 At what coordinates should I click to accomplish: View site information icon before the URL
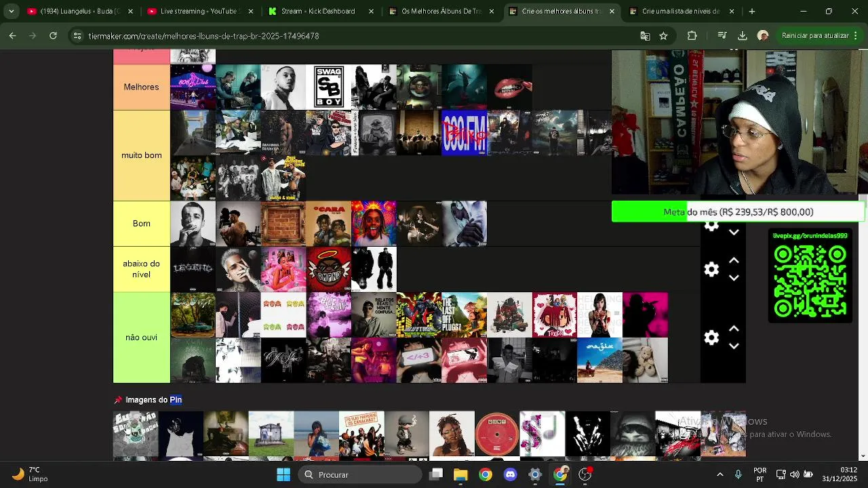click(x=77, y=36)
